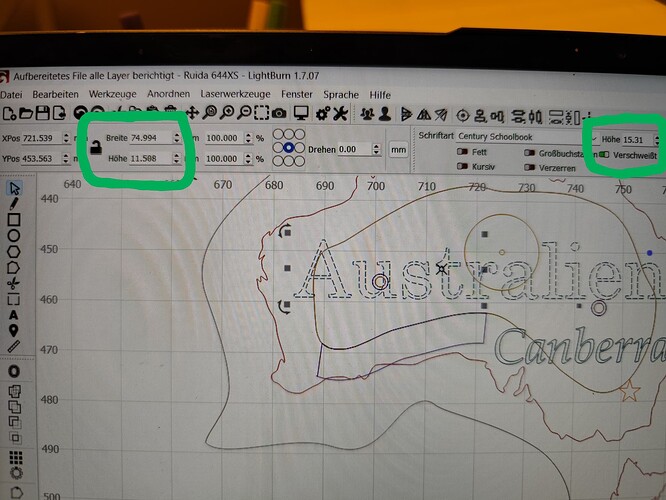Click the Ungroup single-person icon
Image resolution: width=666 pixels, height=500 pixels.
pyautogui.click(x=385, y=114)
